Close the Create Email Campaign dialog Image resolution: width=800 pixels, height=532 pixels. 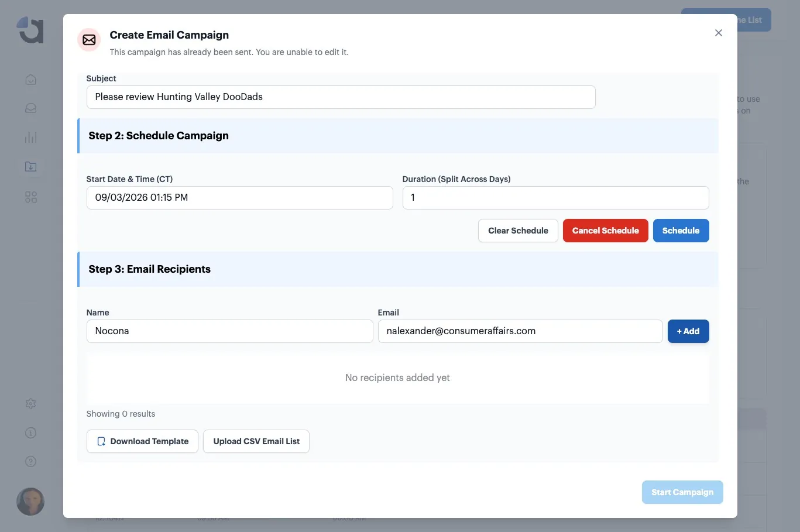719,33
